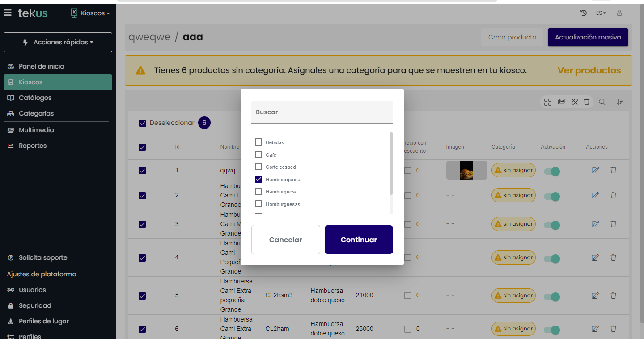Click the grid view toolbar icon
This screenshot has height=339, width=644.
[548, 102]
